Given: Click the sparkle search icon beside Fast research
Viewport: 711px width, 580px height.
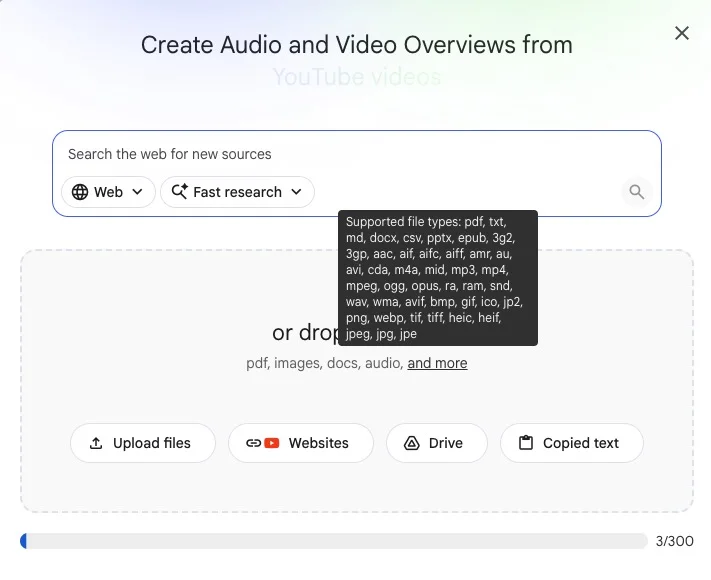Looking at the screenshot, I should (x=180, y=191).
